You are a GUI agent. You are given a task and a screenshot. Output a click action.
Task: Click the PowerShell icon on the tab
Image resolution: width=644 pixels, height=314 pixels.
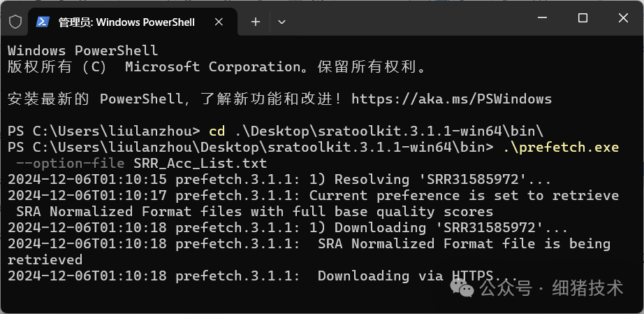click(x=42, y=22)
